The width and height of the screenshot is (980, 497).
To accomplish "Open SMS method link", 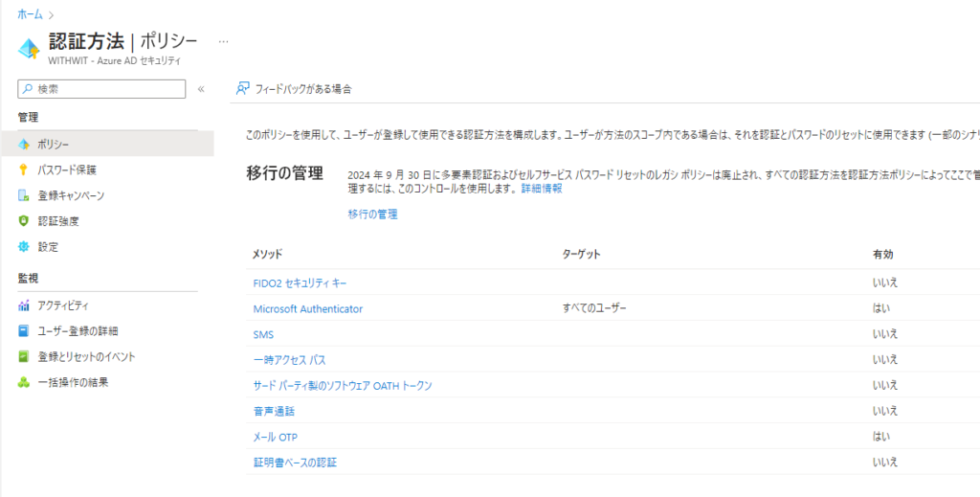I will point(263,334).
